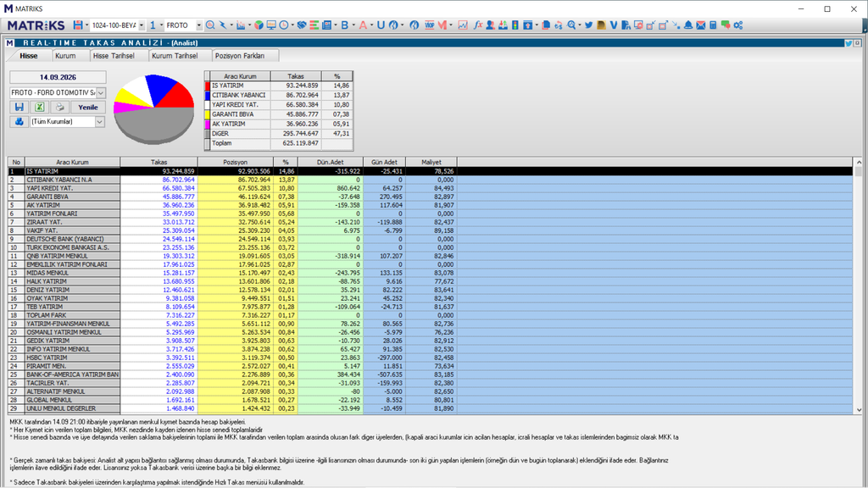This screenshot has width=868, height=488.
Task: Select the DEUTSCHE BANK (YABANCI) row
Action: (x=430, y=239)
